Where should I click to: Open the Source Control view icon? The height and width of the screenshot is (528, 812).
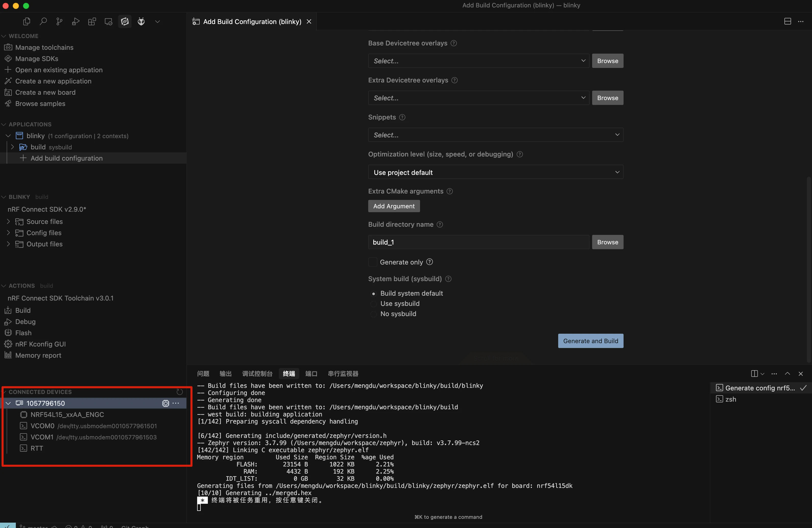tap(59, 21)
